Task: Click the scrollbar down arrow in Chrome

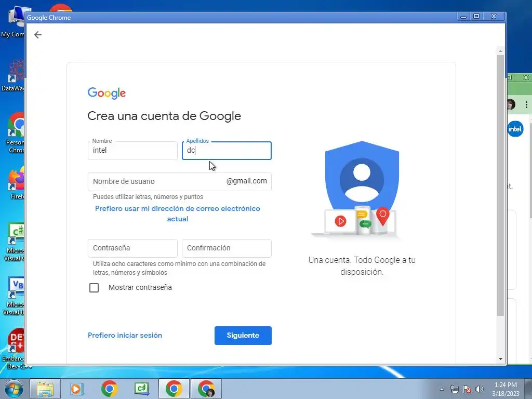Action: 500,359
